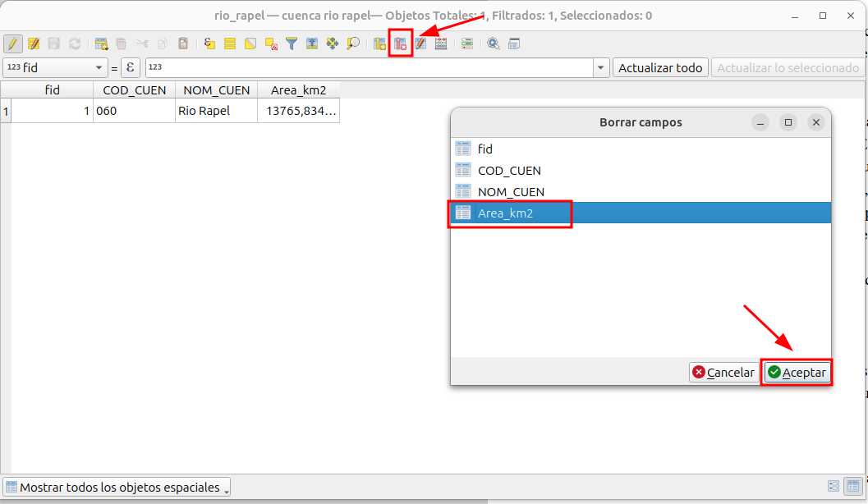Select COD_CUEN in the Borrar campos list
Viewport: 868px width, 504px height.
coord(508,171)
